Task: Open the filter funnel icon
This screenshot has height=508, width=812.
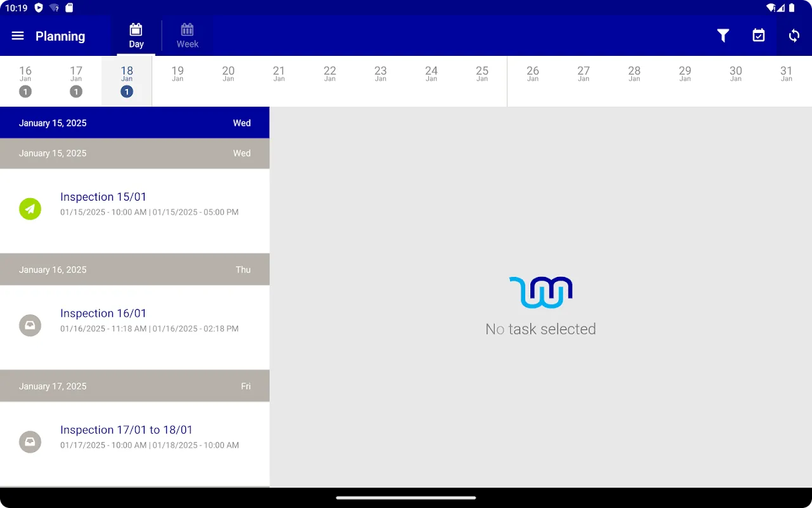Action: pos(723,36)
